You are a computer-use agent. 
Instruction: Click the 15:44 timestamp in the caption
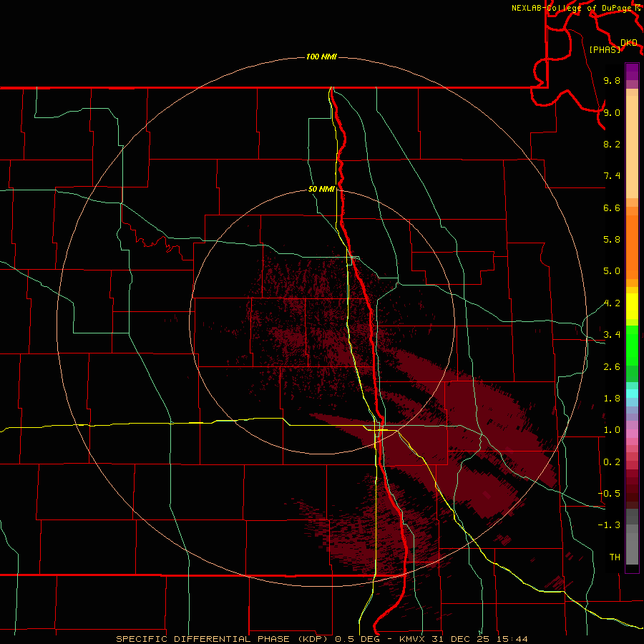512,639
